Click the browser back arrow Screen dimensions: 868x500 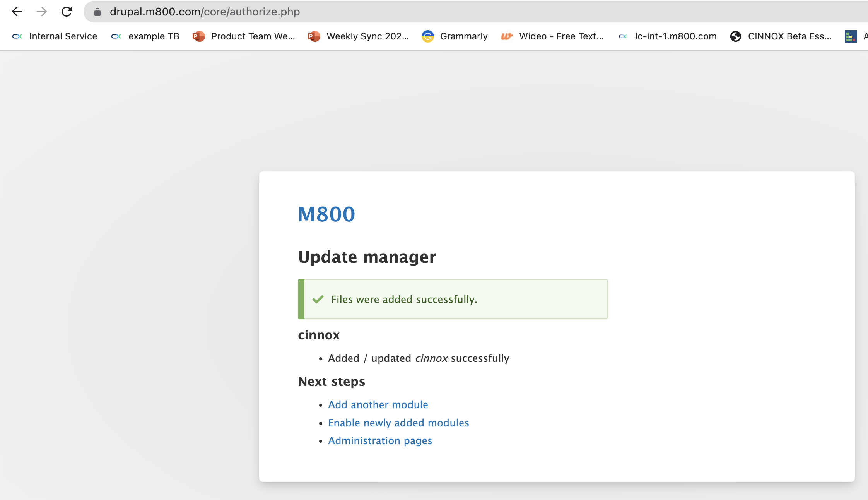pyautogui.click(x=17, y=12)
